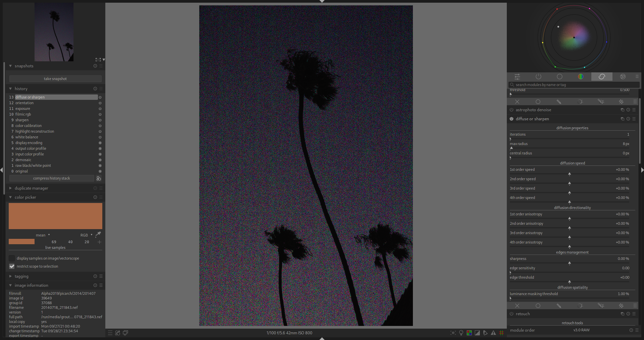This screenshot has height=340, width=644.
Task: Toggle raw overexposed indication icon
Action: pos(469,333)
